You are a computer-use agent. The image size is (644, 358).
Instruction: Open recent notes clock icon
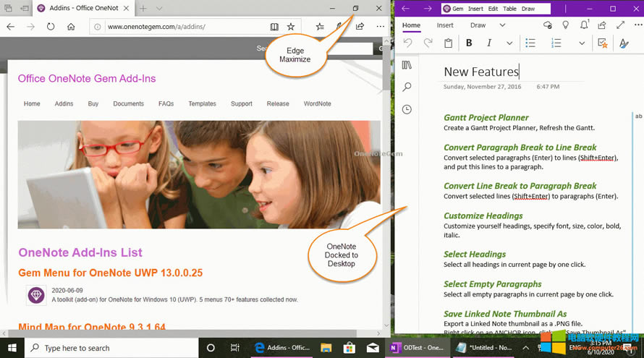[x=407, y=109]
